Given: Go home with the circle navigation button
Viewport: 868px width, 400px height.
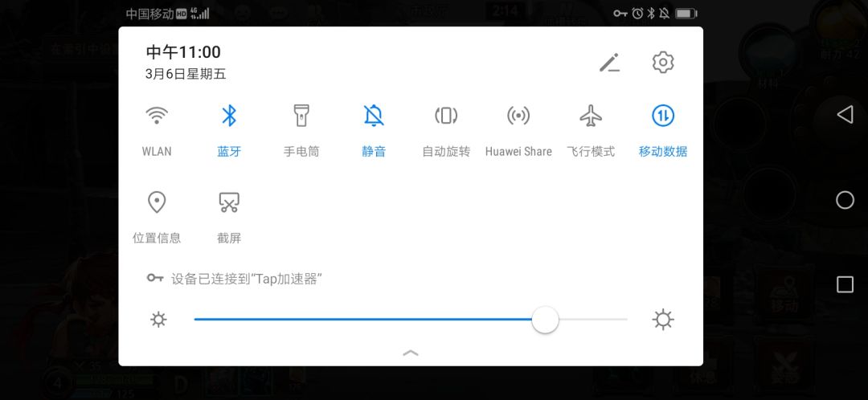Looking at the screenshot, I should (x=844, y=200).
